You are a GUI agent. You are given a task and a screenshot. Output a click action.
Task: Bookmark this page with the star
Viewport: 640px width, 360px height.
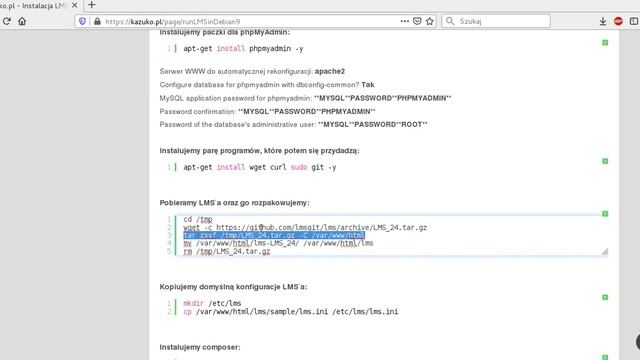430,21
